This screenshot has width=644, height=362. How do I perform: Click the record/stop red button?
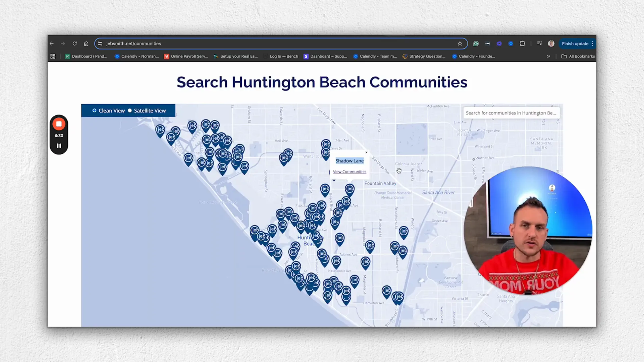point(59,124)
